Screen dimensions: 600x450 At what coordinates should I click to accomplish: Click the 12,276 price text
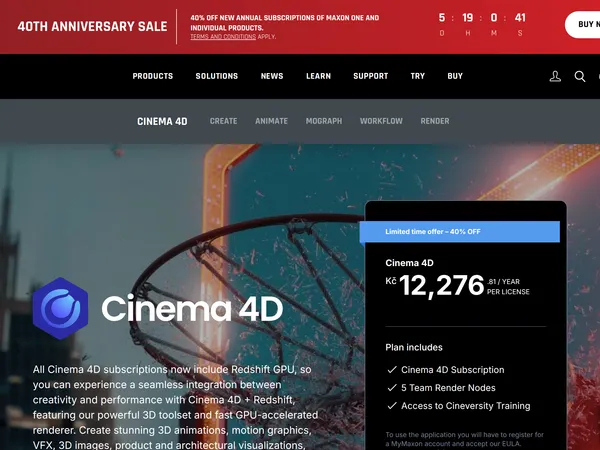pos(442,285)
